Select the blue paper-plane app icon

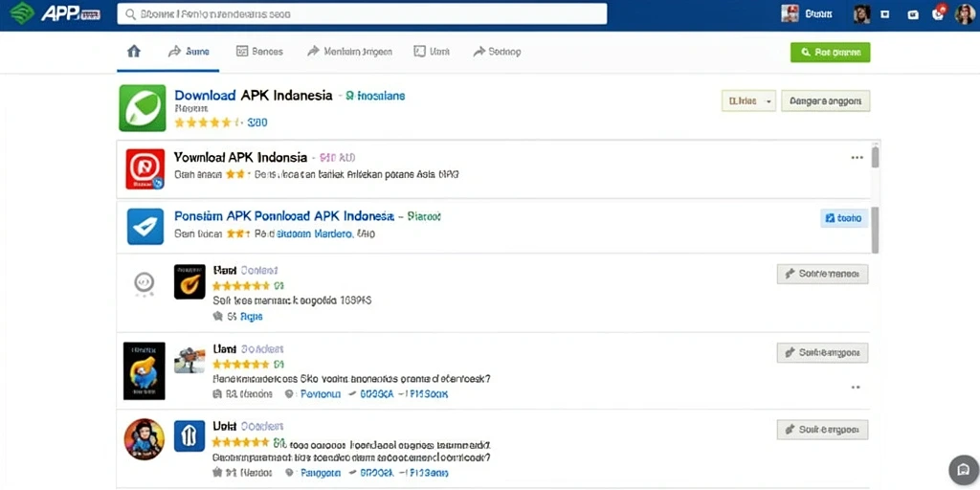tap(145, 226)
